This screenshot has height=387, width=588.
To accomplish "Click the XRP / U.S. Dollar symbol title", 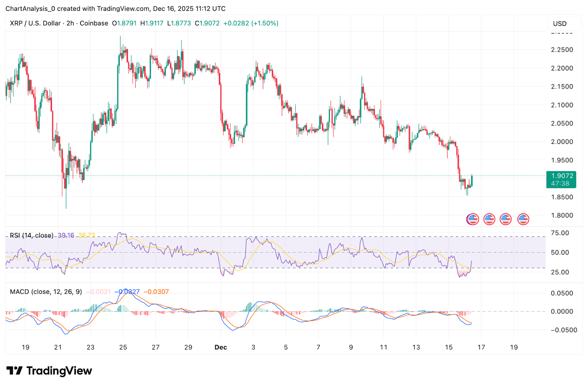I will [35, 23].
